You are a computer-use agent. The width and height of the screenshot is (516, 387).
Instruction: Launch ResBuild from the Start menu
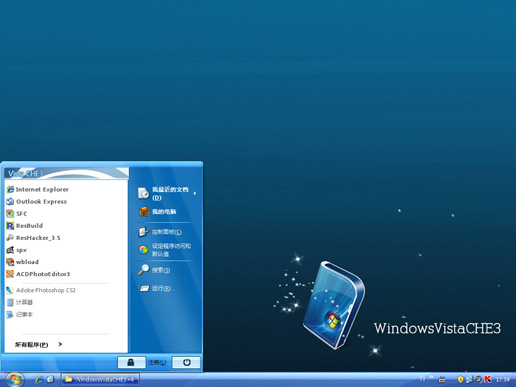click(x=25, y=226)
